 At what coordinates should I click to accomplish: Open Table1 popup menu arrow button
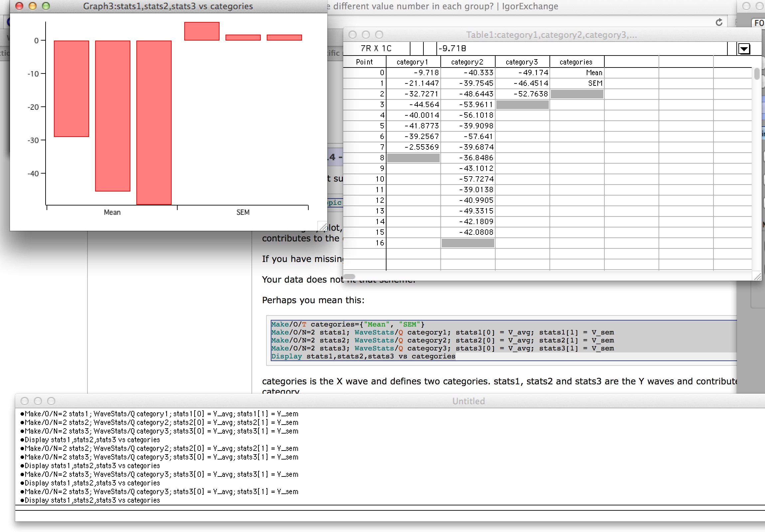click(744, 49)
